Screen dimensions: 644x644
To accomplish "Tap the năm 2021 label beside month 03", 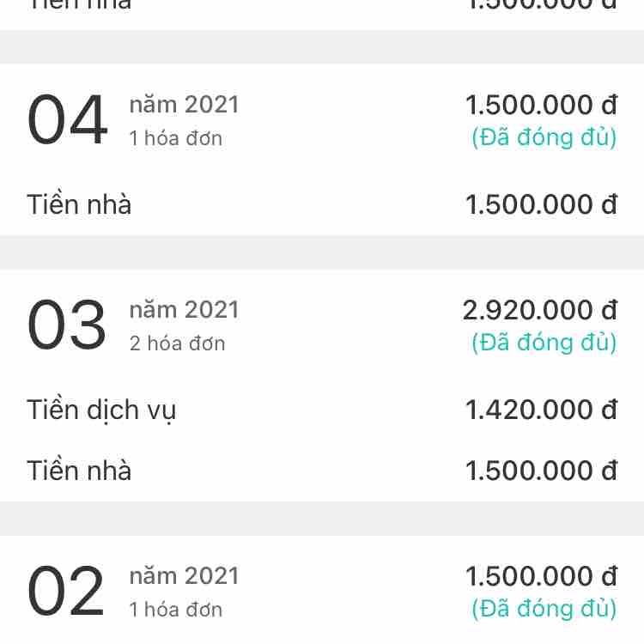I will click(184, 310).
